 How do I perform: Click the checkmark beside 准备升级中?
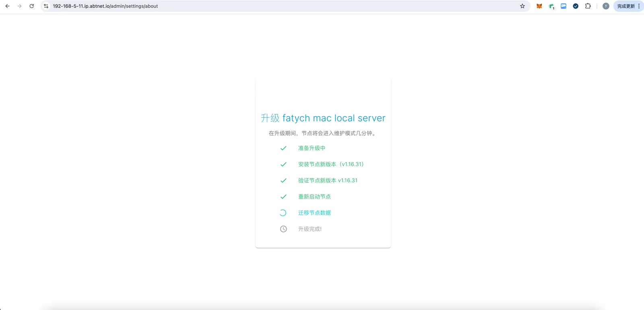click(x=283, y=148)
